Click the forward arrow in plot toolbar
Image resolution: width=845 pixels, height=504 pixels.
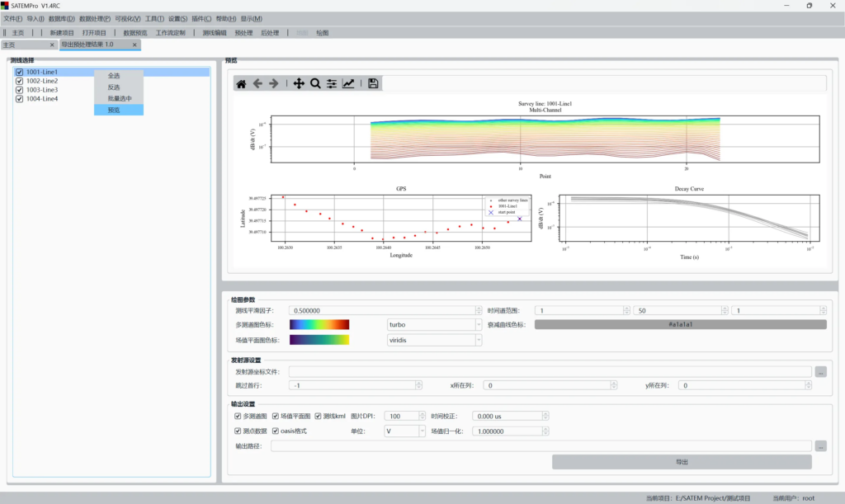click(x=274, y=83)
